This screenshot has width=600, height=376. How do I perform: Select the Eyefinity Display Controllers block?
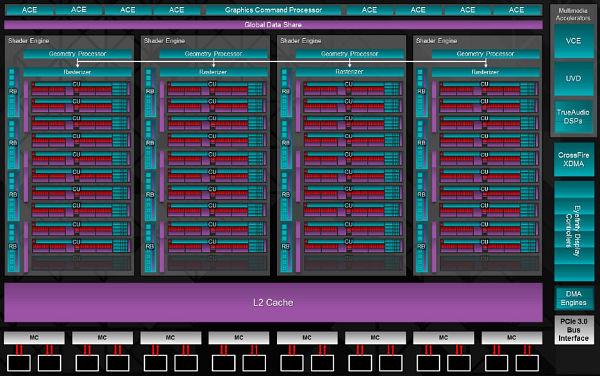574,231
